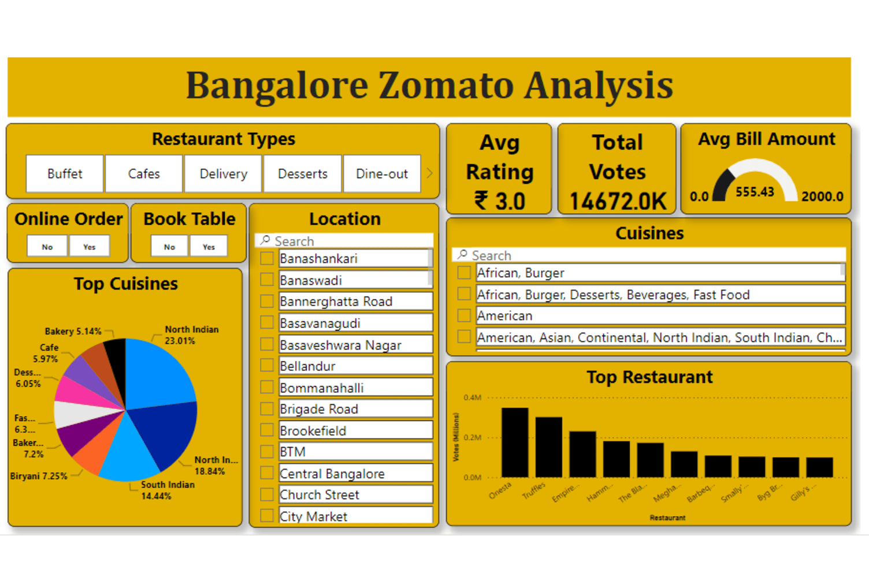Image resolution: width=869 pixels, height=588 pixels.
Task: Check the Central Bangalore location
Action: (267, 473)
